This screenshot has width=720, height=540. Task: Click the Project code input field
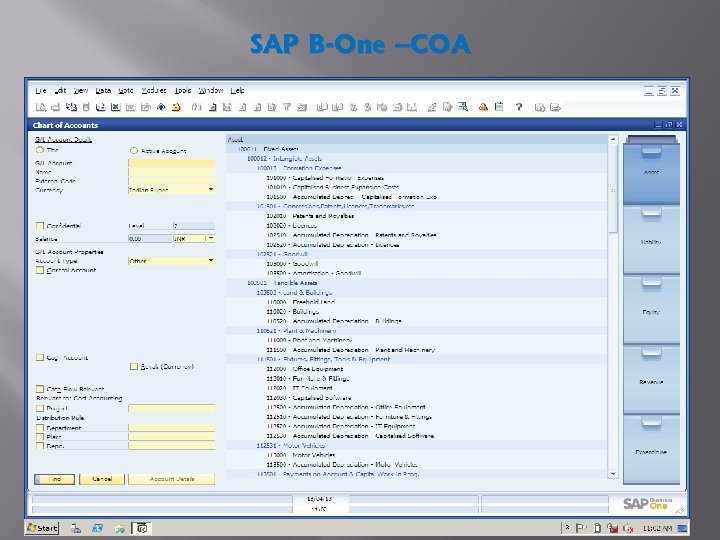(x=171, y=408)
